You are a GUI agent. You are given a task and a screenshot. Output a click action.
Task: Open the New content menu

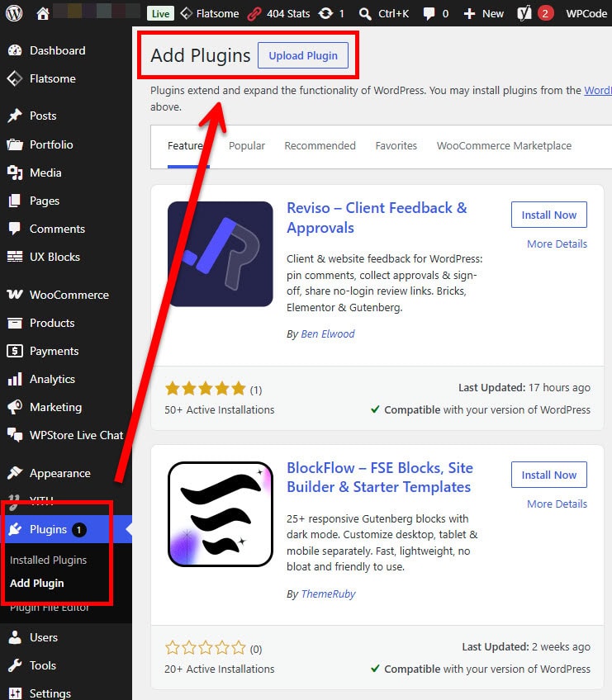(x=484, y=14)
